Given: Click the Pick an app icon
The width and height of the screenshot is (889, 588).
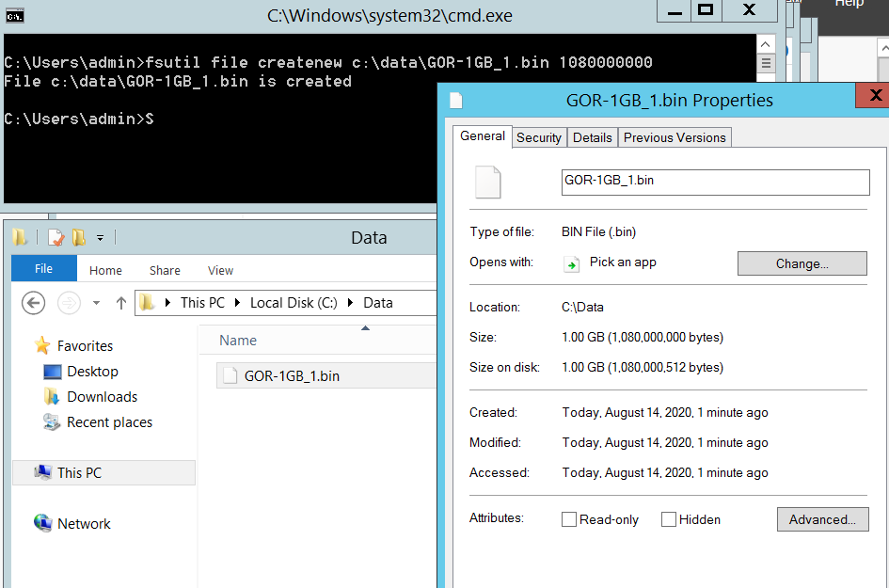Looking at the screenshot, I should click(572, 263).
